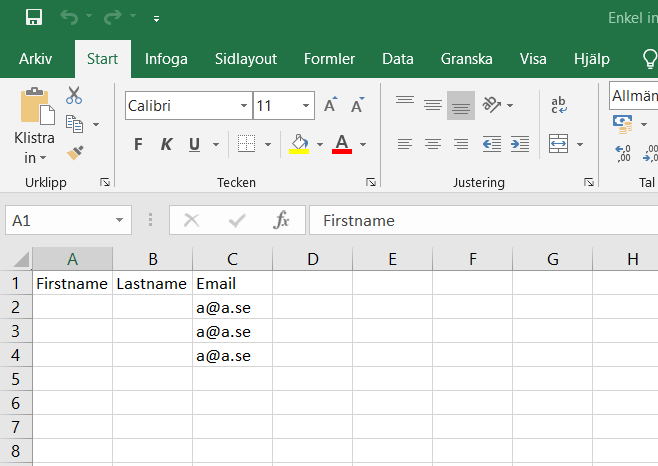Viewport: 658px width, 466px height.
Task: Open the Copy options dropdown arrow
Action: click(x=96, y=125)
